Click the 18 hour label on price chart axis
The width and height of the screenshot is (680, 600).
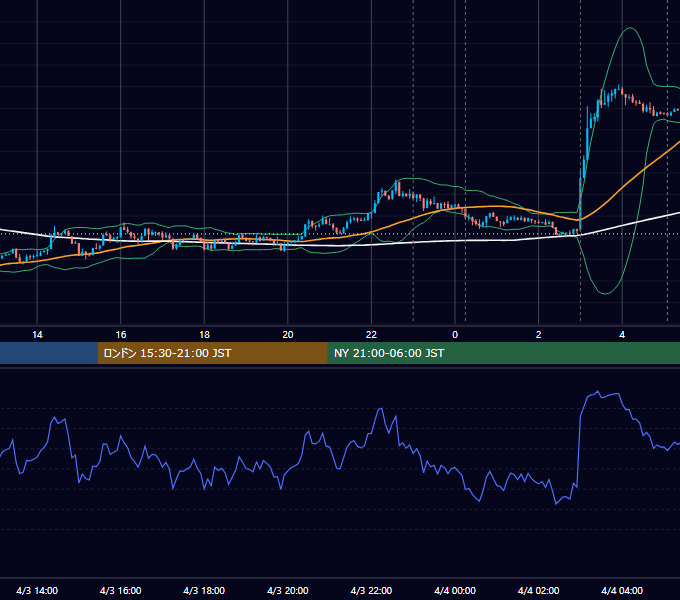(x=204, y=335)
